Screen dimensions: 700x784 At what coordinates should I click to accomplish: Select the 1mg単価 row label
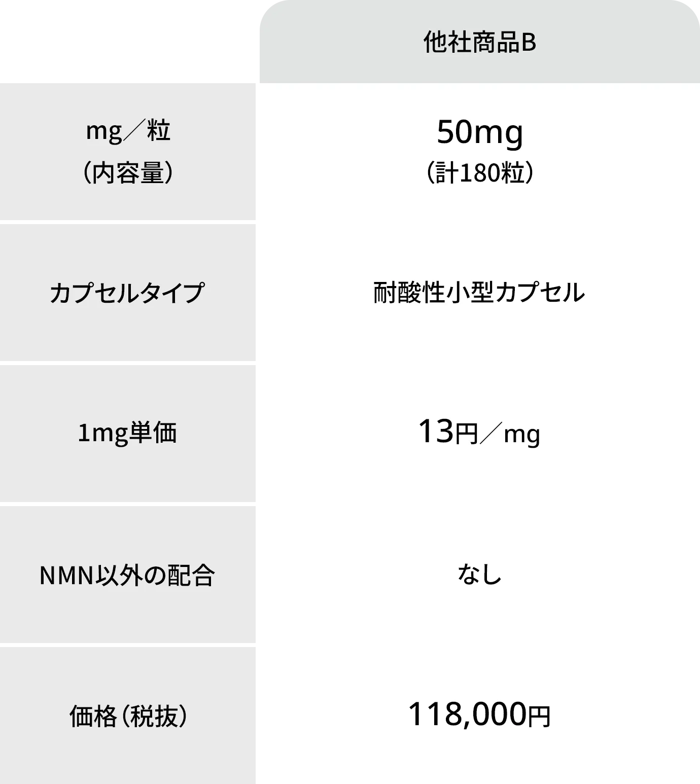[x=127, y=434]
